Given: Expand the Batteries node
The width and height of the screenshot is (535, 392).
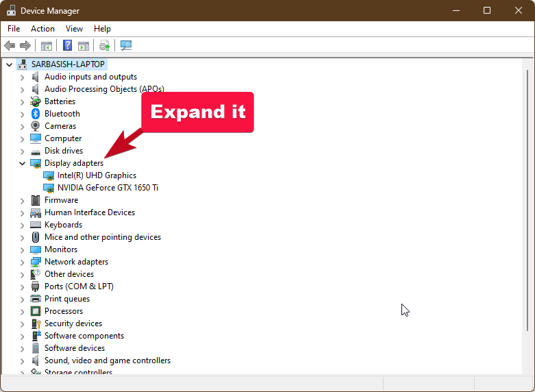Looking at the screenshot, I should tap(22, 102).
